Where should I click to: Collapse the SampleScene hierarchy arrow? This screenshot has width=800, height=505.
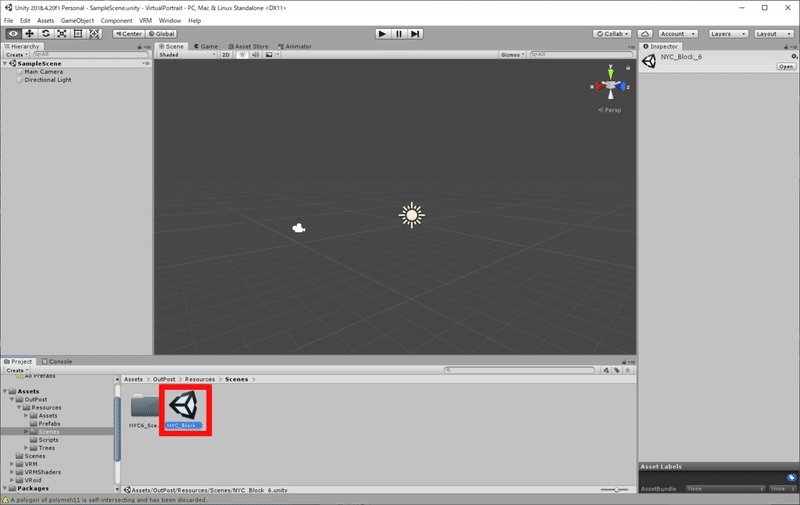pos(5,64)
